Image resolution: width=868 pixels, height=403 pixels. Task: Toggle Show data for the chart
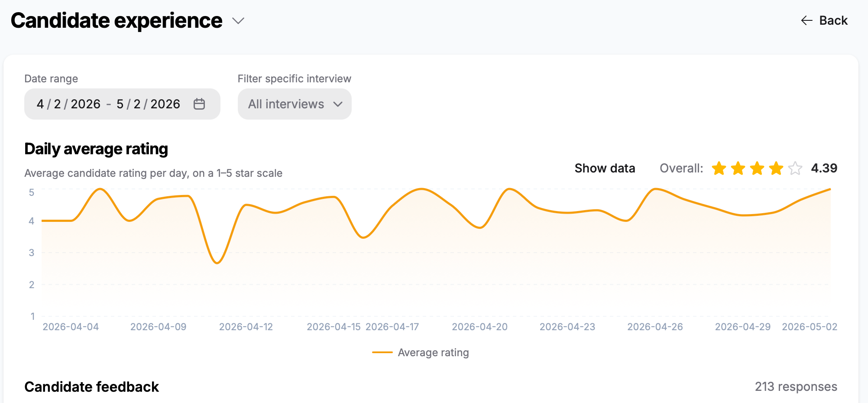coord(605,168)
